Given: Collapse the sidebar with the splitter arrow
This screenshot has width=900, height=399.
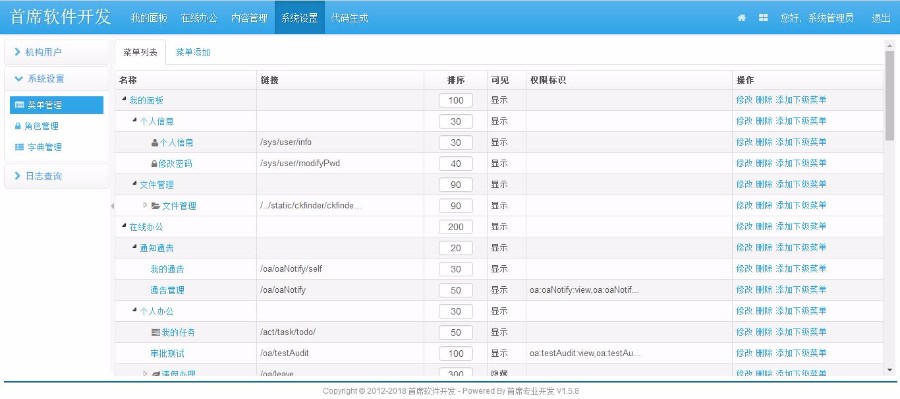Looking at the screenshot, I should 112,206.
